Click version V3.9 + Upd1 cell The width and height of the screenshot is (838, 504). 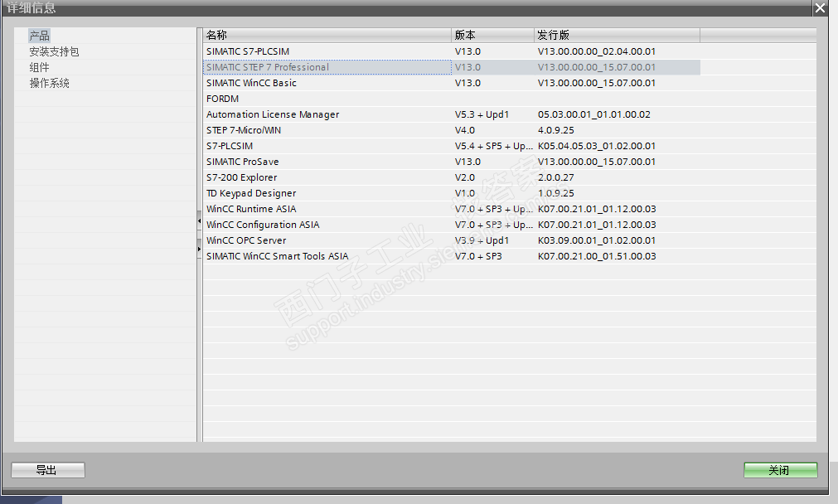click(482, 240)
